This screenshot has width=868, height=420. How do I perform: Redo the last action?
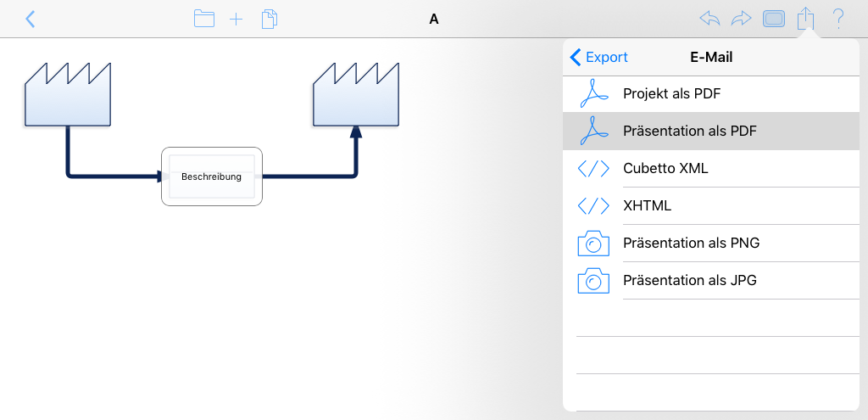[x=741, y=19]
